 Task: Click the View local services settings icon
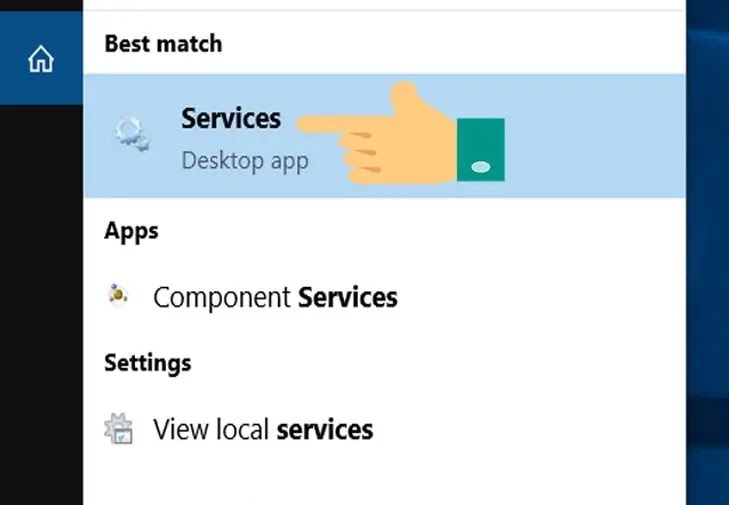[119, 428]
